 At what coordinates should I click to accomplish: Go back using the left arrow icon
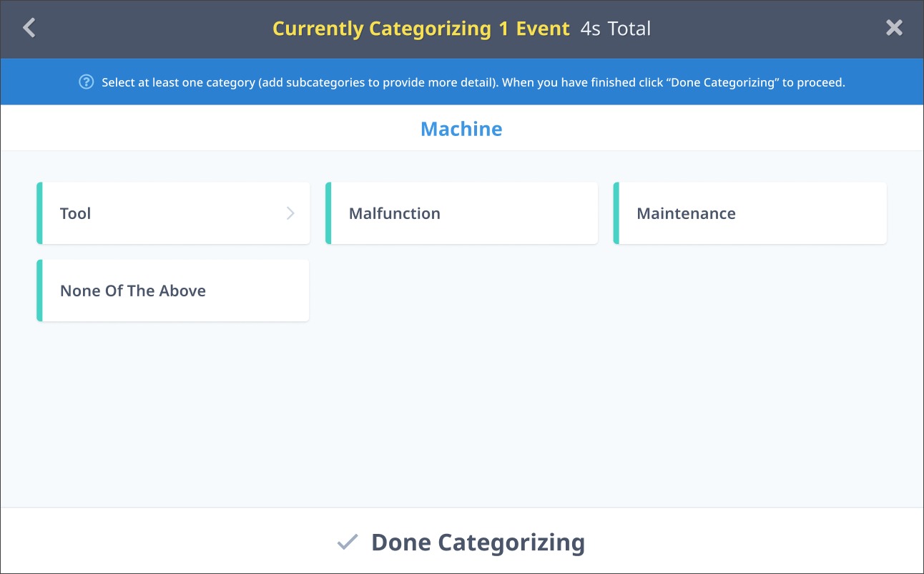click(x=29, y=28)
